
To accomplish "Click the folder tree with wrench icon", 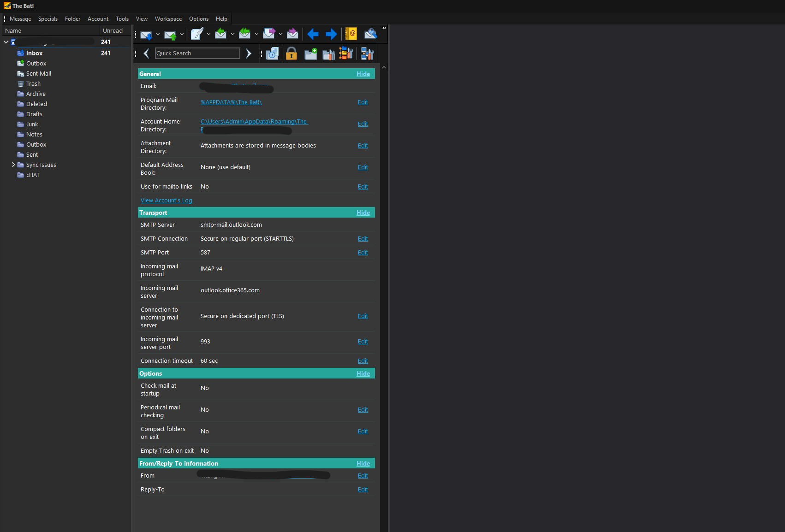I will [346, 53].
